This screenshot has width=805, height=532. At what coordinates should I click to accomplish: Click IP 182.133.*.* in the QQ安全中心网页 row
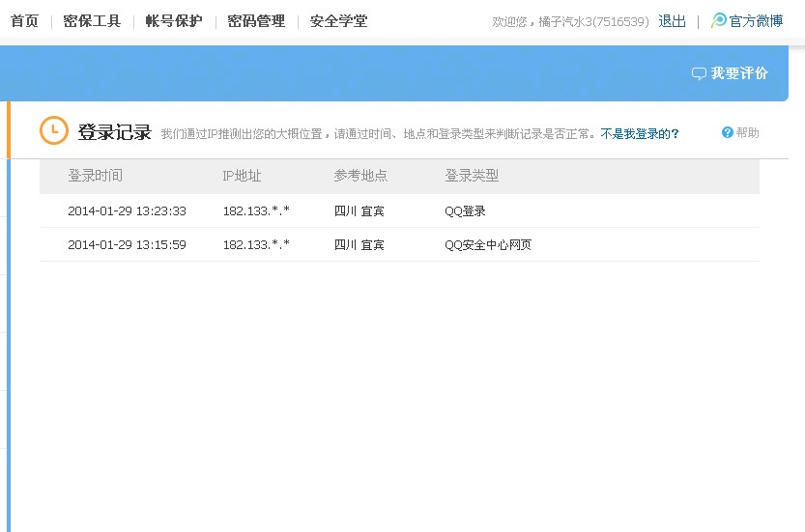click(256, 244)
